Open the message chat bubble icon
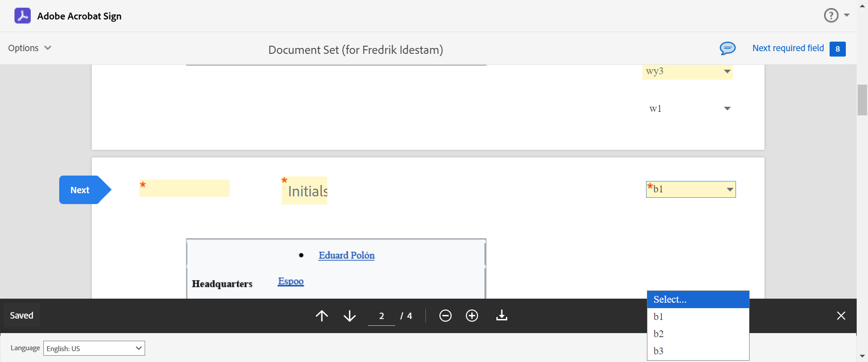Screen dimensions: 868x362 (727, 48)
